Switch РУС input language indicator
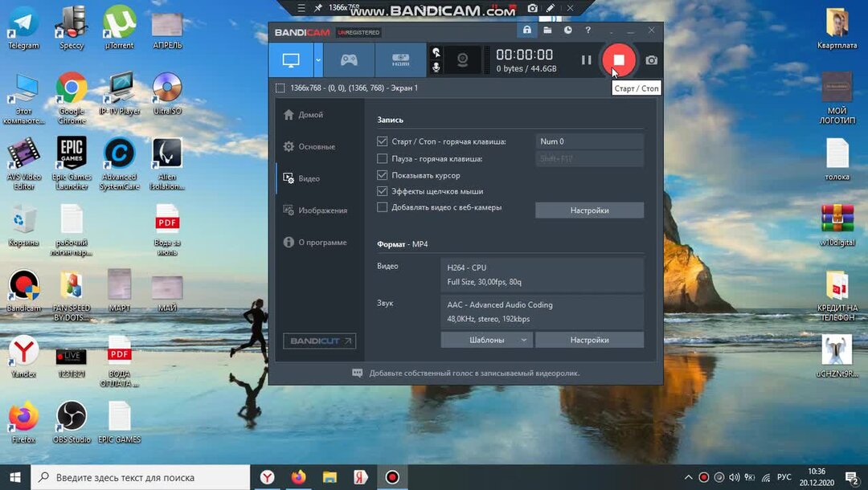The image size is (868, 490). tap(784, 477)
